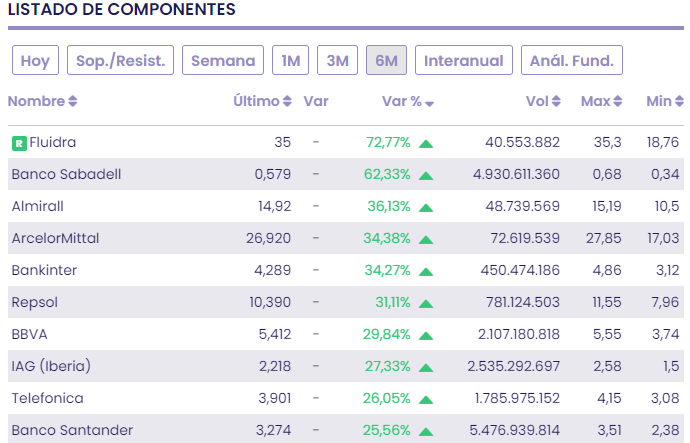Click the green up arrow for Banco Sabadell

click(426, 175)
